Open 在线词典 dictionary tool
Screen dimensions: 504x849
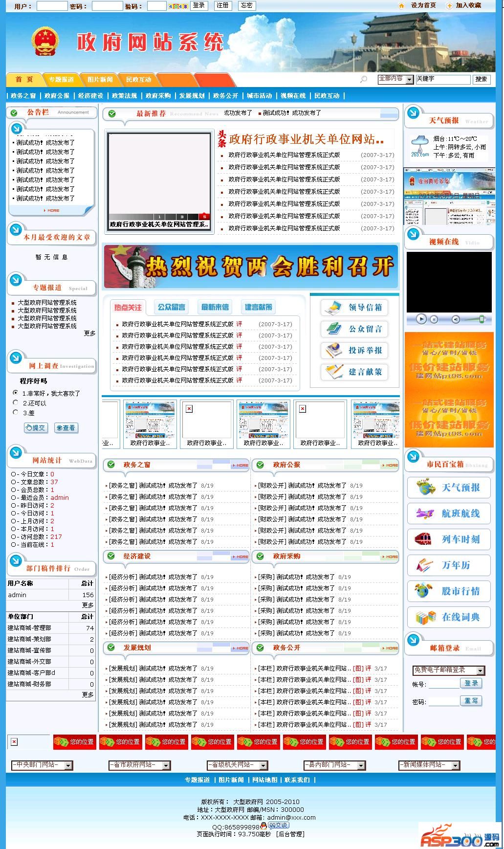coord(449,617)
